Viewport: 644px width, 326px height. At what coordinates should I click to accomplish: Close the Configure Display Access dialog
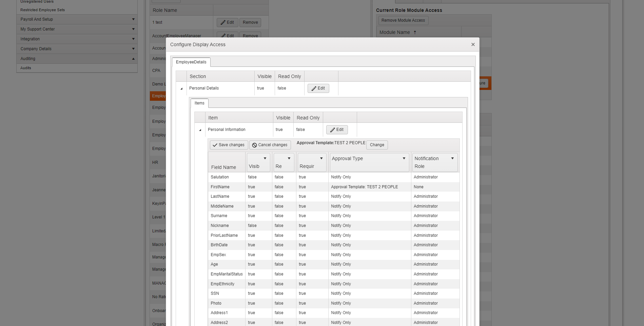[473, 44]
